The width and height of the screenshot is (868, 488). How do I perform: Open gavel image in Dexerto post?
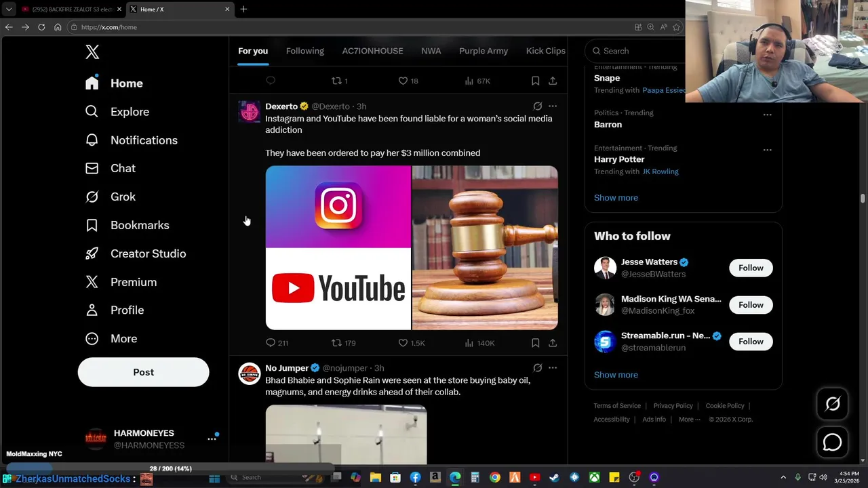pyautogui.click(x=485, y=247)
